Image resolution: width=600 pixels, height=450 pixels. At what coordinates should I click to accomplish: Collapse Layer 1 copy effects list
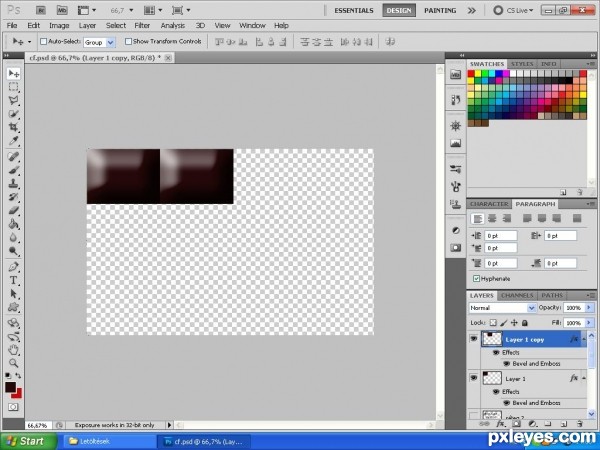pos(584,339)
